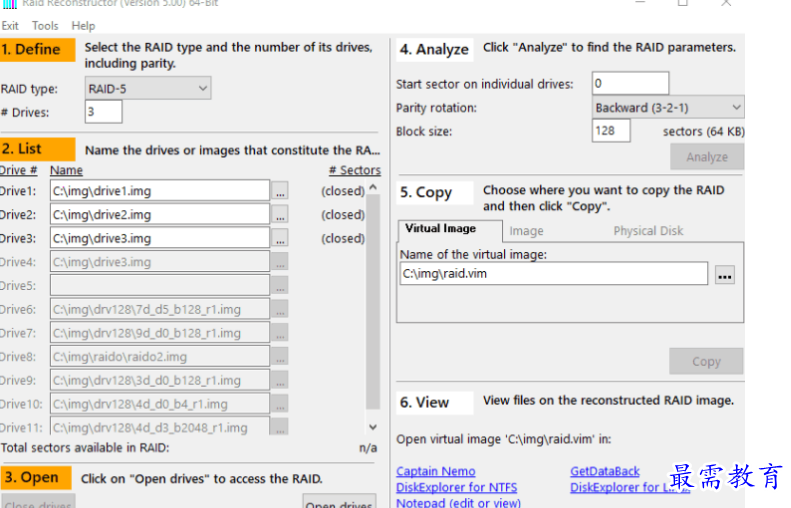Click the Drive9 browse button
Image resolution: width=791 pixels, height=508 pixels.
point(280,380)
